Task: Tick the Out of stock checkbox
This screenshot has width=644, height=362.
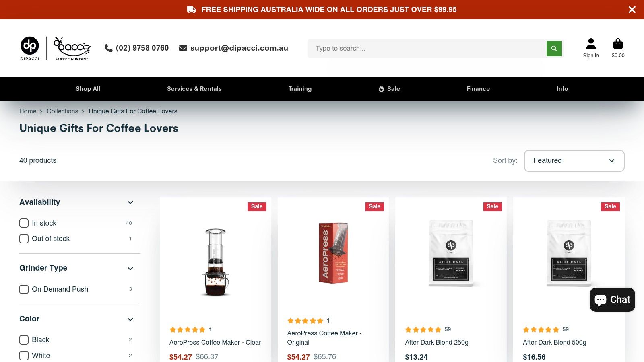Action: tap(24, 239)
